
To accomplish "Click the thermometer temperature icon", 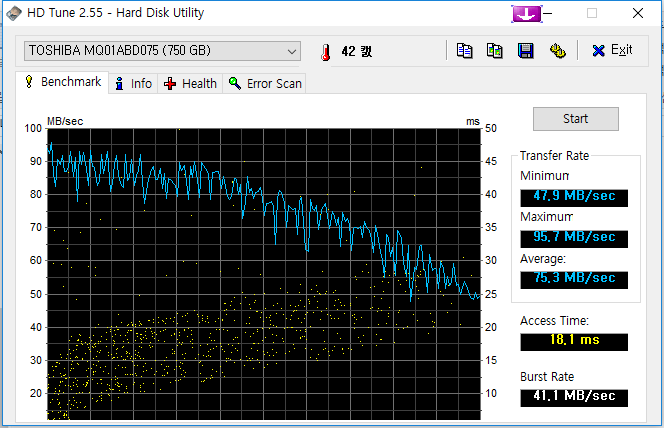I will coord(326,52).
